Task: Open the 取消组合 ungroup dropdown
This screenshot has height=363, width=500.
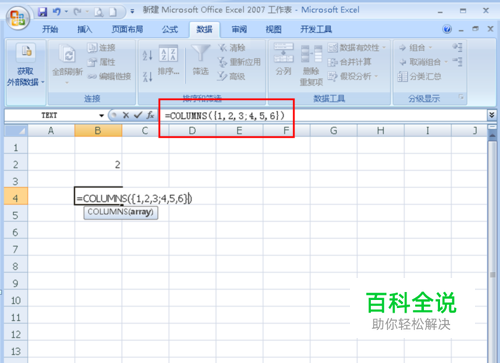Action: (x=423, y=62)
